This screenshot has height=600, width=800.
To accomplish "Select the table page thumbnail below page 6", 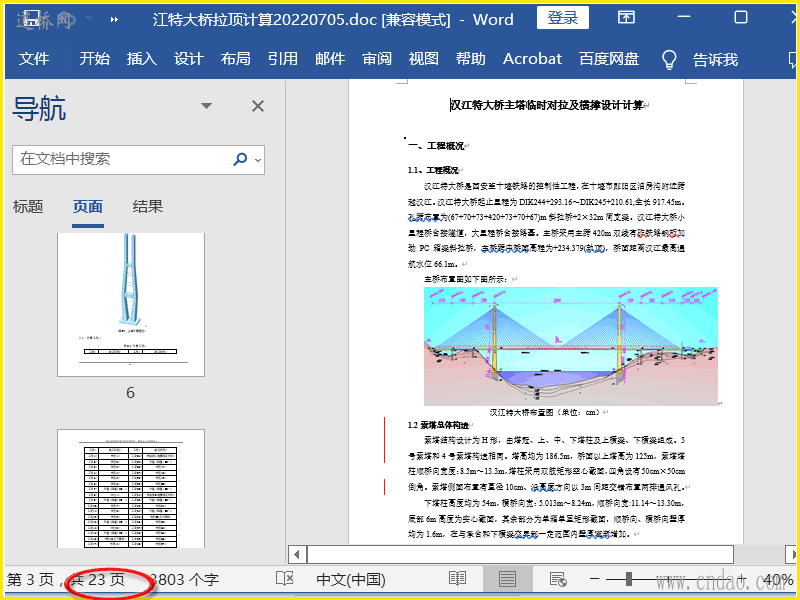I will [x=131, y=488].
